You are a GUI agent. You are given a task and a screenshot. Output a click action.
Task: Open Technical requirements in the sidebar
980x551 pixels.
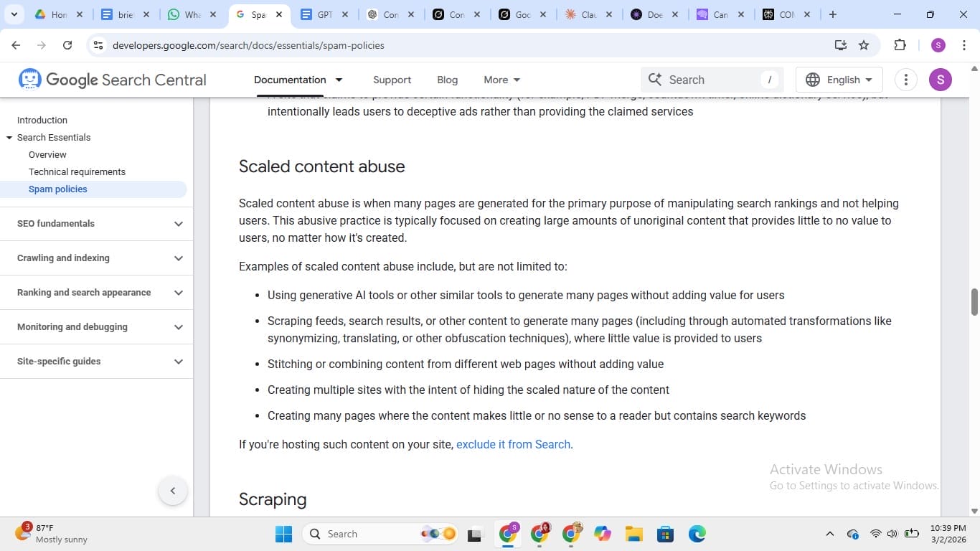pyautogui.click(x=76, y=171)
